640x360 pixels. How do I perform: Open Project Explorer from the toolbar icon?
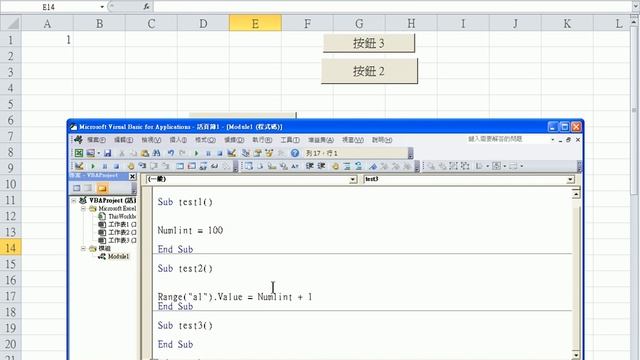coord(245,153)
